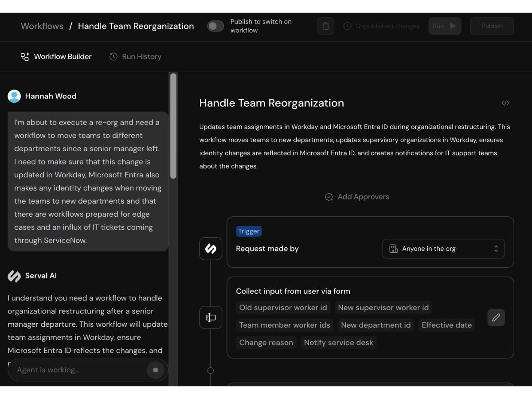Click the 'Request made by' label
This screenshot has height=399, width=532.
(x=267, y=249)
